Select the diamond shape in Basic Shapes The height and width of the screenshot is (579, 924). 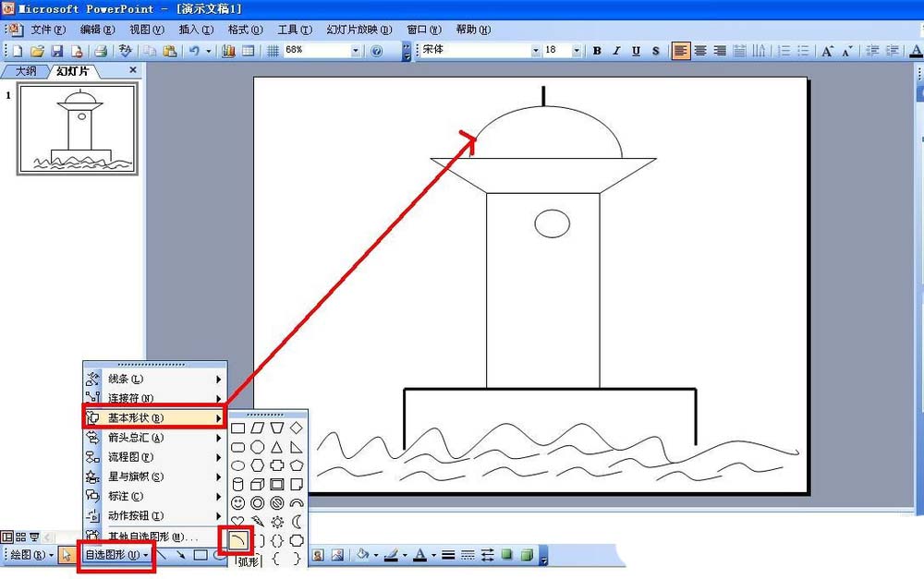(297, 428)
